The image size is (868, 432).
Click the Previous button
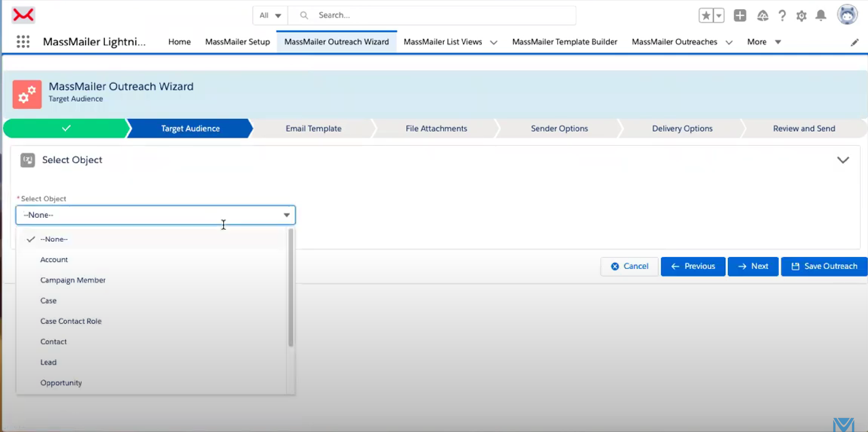(x=693, y=266)
